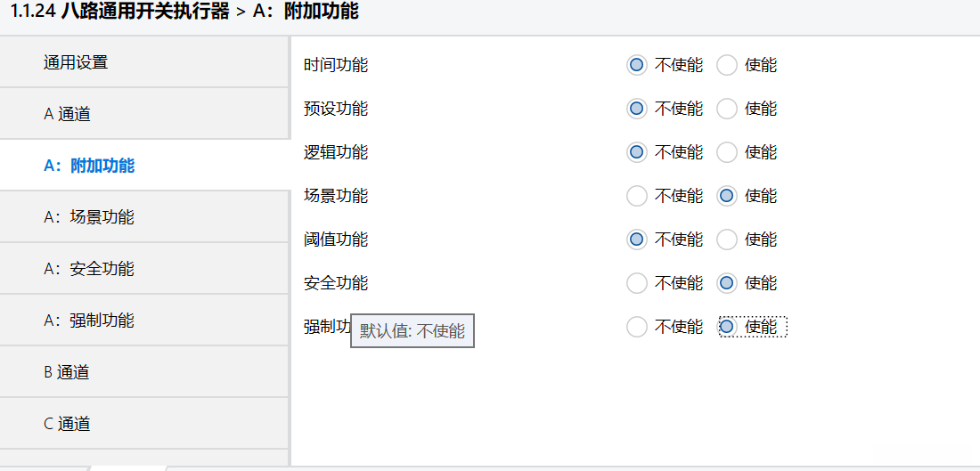Select 不使能 for 时间功能
The width and height of the screenshot is (980, 471).
pyautogui.click(x=636, y=65)
